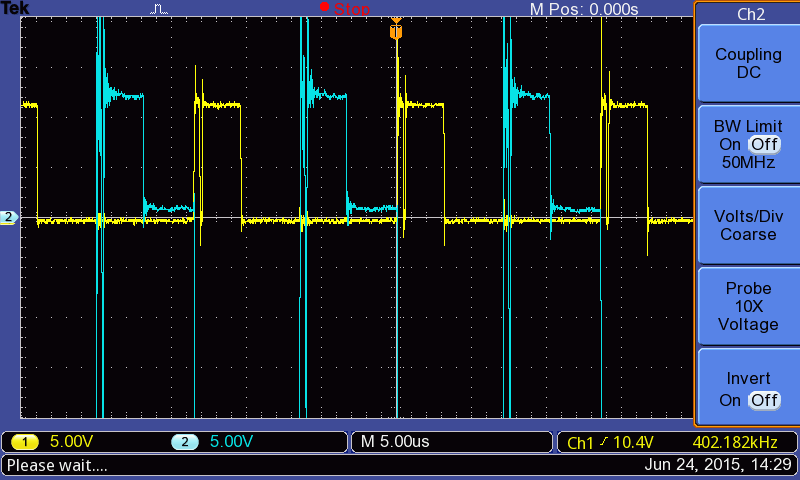Click the orange trigger position marker

pyautogui.click(x=396, y=29)
